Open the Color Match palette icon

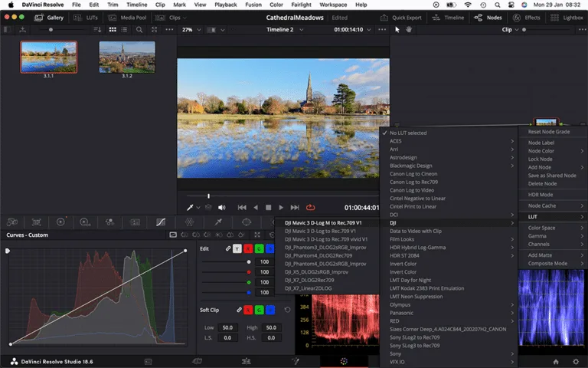[37, 222]
